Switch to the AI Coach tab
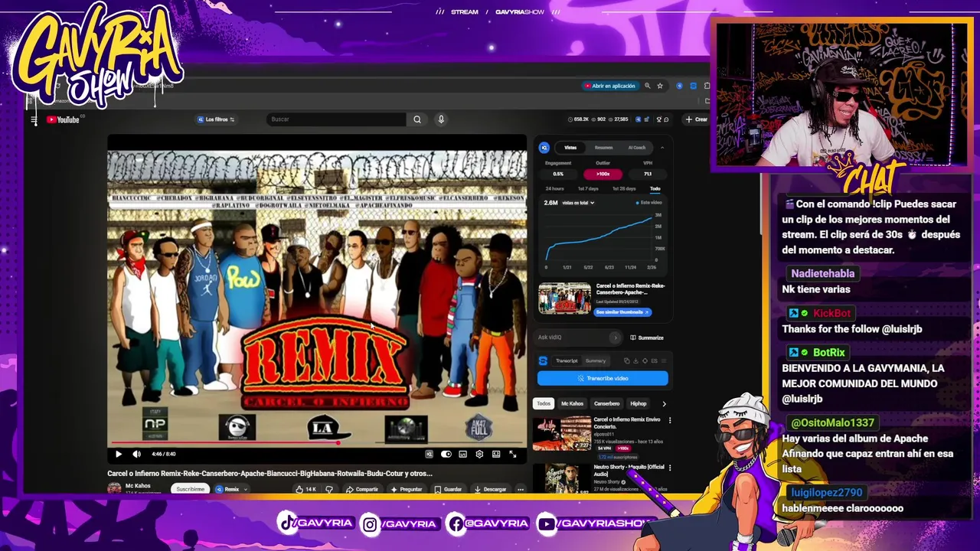This screenshot has height=551, width=980. click(x=636, y=148)
